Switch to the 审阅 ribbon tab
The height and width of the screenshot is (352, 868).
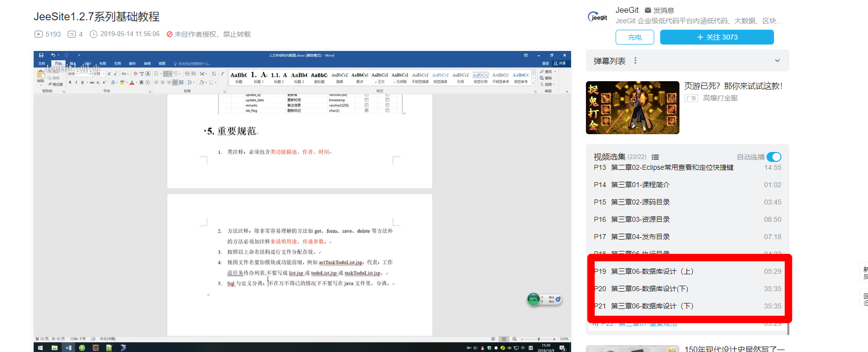147,63
